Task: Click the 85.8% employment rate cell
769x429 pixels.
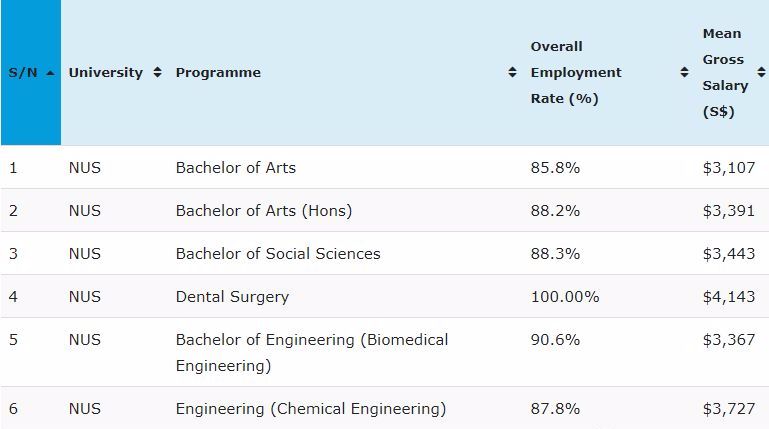Action: pyautogui.click(x=555, y=167)
